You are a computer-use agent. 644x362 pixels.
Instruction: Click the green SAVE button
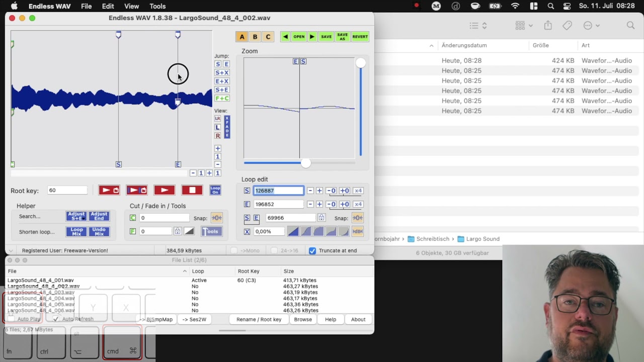[327, 37]
